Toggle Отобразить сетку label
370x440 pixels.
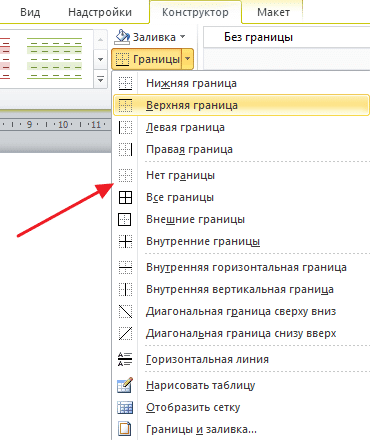pyautogui.click(x=193, y=407)
